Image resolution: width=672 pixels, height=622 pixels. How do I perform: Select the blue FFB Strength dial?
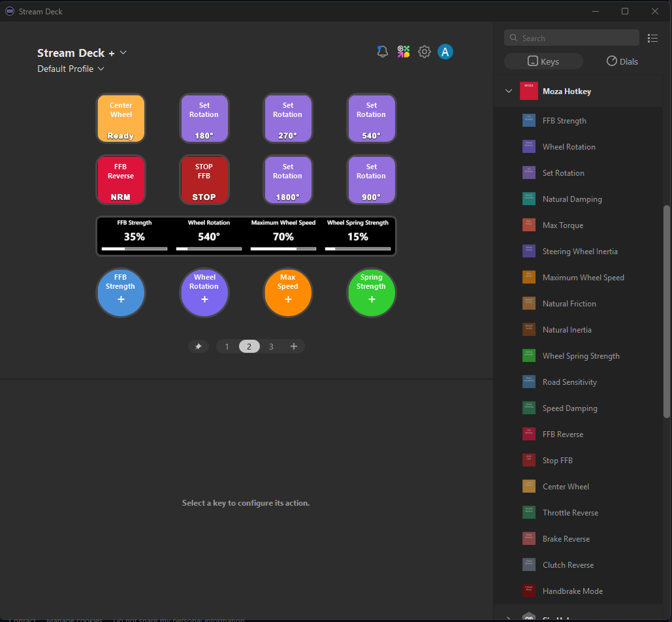[x=121, y=293]
